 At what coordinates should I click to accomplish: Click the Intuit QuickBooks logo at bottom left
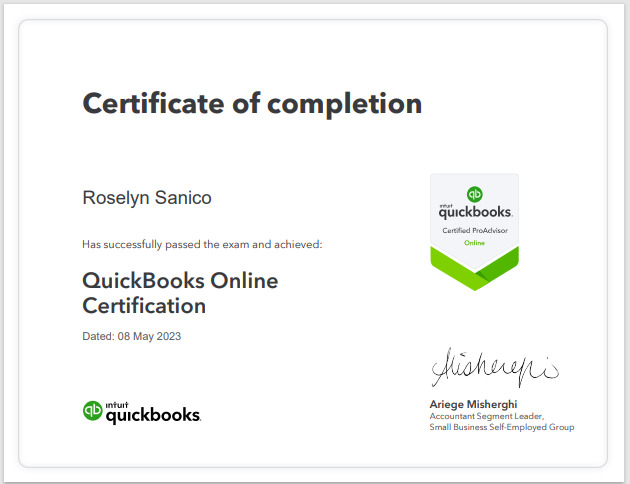pyautogui.click(x=142, y=412)
